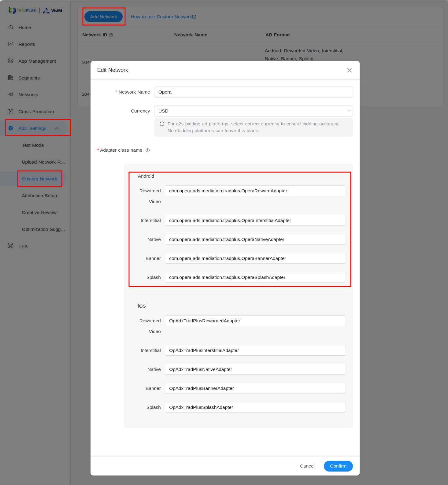Click the Networks paper-plane icon
Screen dimensions: 448x485
(x=11, y=94)
